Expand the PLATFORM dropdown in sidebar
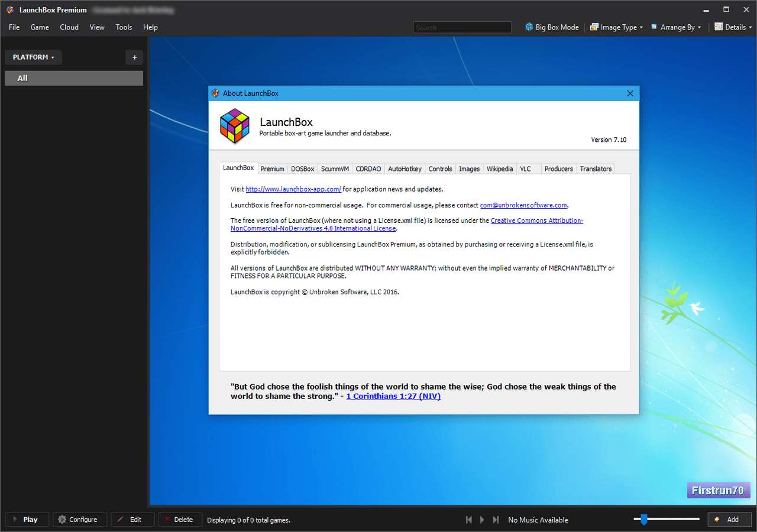The image size is (757, 532). 33,57
